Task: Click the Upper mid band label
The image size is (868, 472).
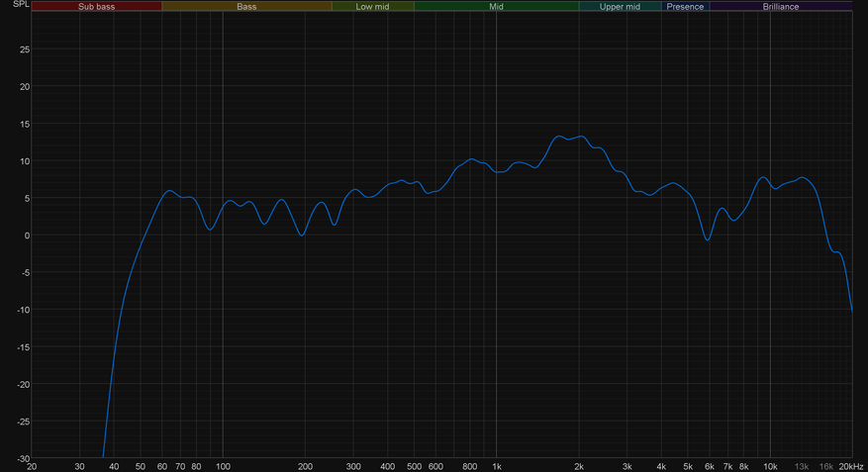Action: click(x=620, y=6)
